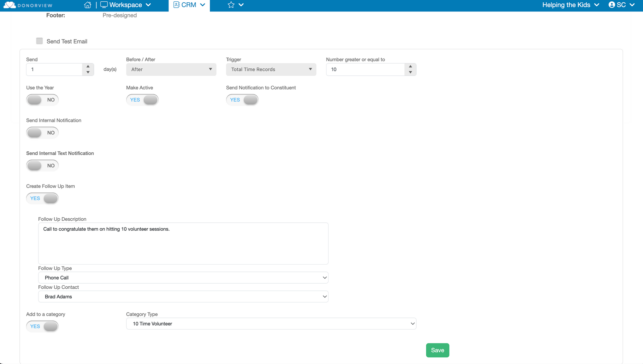Image resolution: width=643 pixels, height=364 pixels.
Task: Open the Follow Up Contact dropdown
Action: pyautogui.click(x=183, y=297)
